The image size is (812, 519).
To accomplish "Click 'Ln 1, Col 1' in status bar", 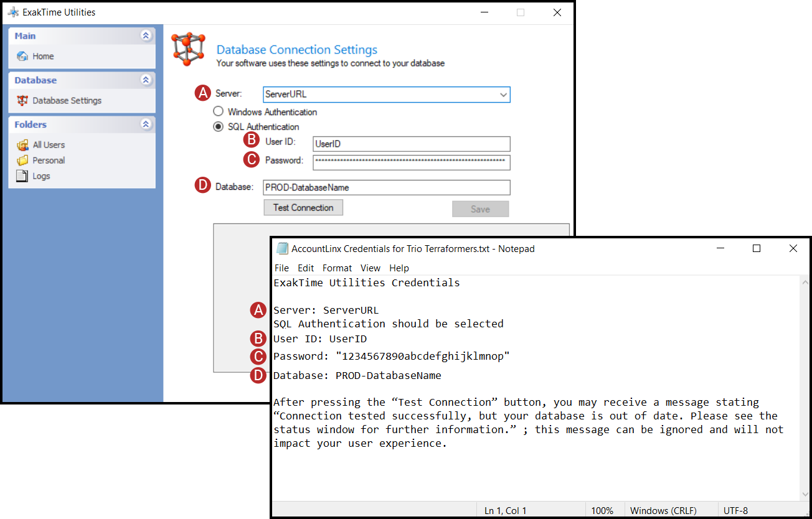I will pos(506,510).
